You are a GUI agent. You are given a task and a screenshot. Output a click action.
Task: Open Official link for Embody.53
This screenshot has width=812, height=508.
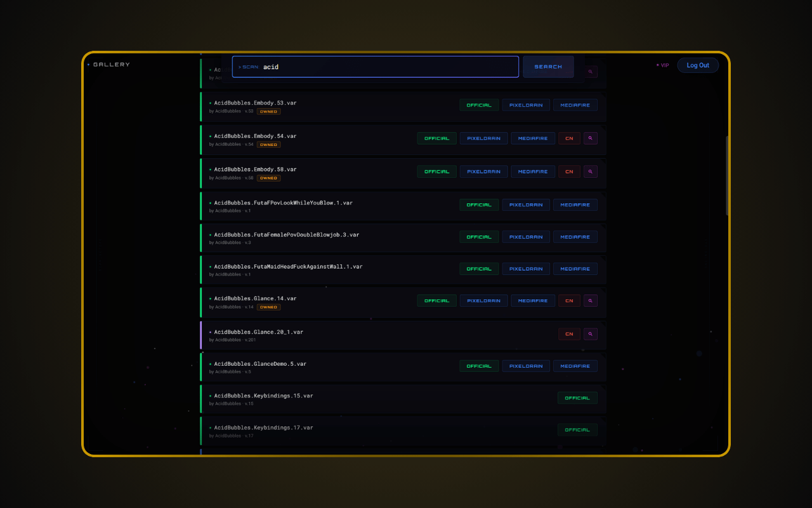click(479, 105)
